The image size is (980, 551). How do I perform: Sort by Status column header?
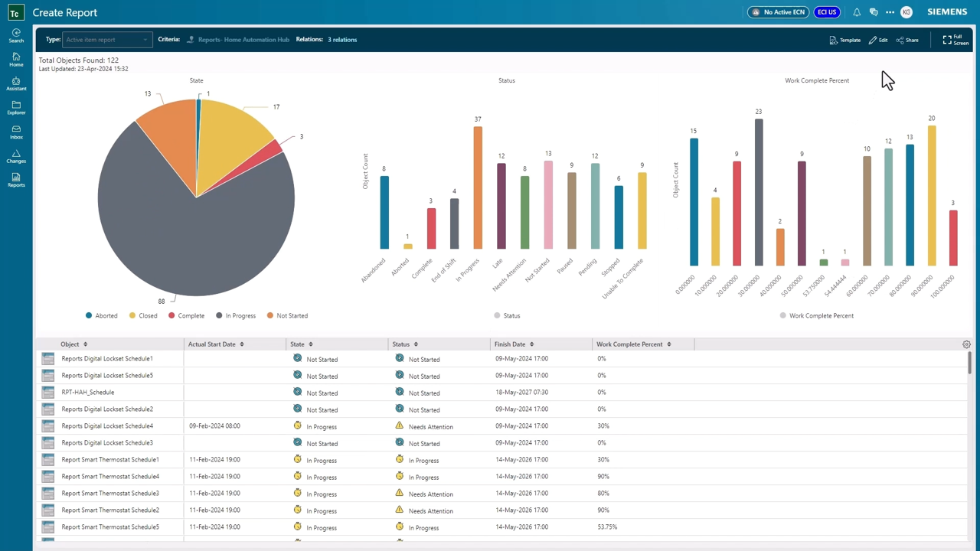click(x=405, y=344)
